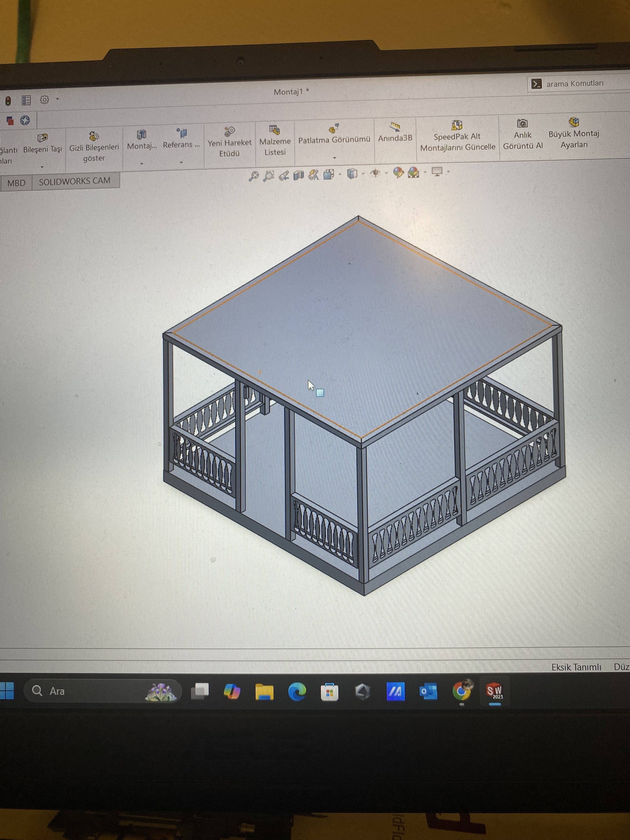Open the MBD tab
The image size is (630, 840).
click(x=16, y=183)
